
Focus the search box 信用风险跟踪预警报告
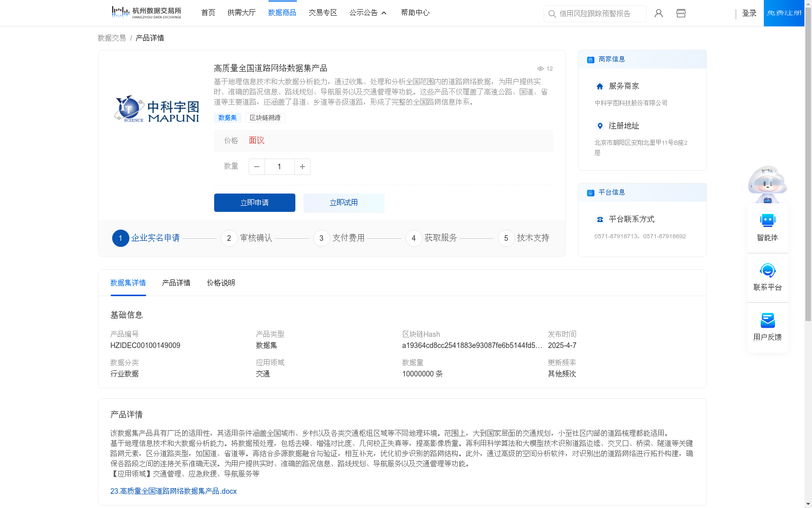click(x=595, y=14)
